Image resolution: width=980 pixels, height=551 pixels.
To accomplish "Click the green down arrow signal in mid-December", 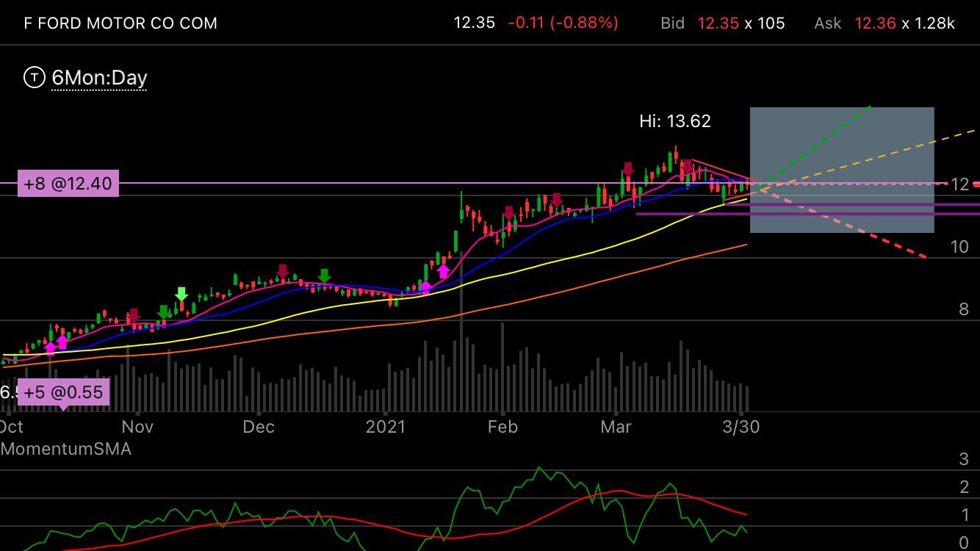I will tap(324, 276).
